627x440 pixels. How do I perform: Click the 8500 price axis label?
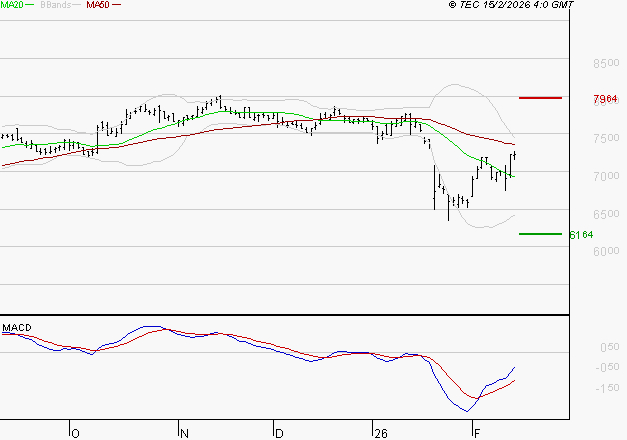606,63
